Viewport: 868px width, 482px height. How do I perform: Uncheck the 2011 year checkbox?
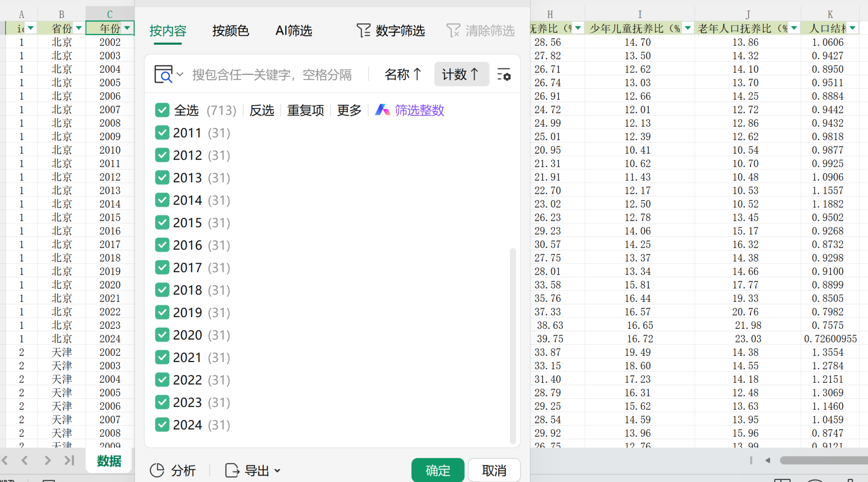[162, 132]
